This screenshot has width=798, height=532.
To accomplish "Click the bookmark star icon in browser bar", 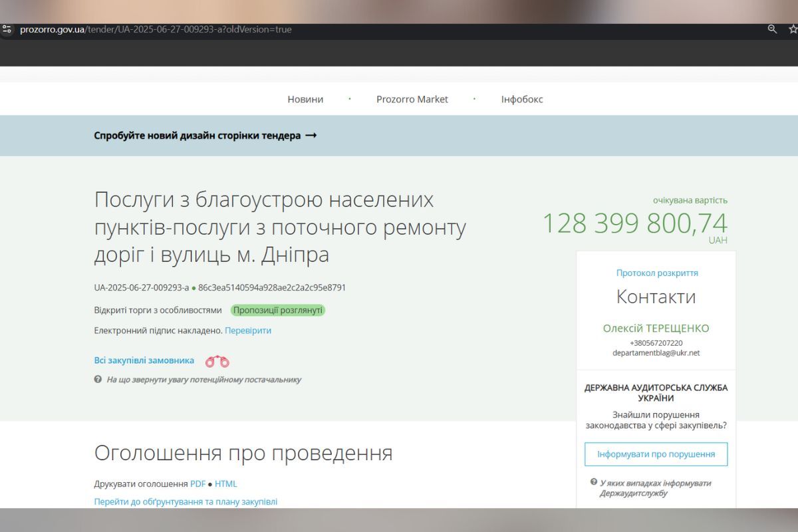I will click(792, 29).
